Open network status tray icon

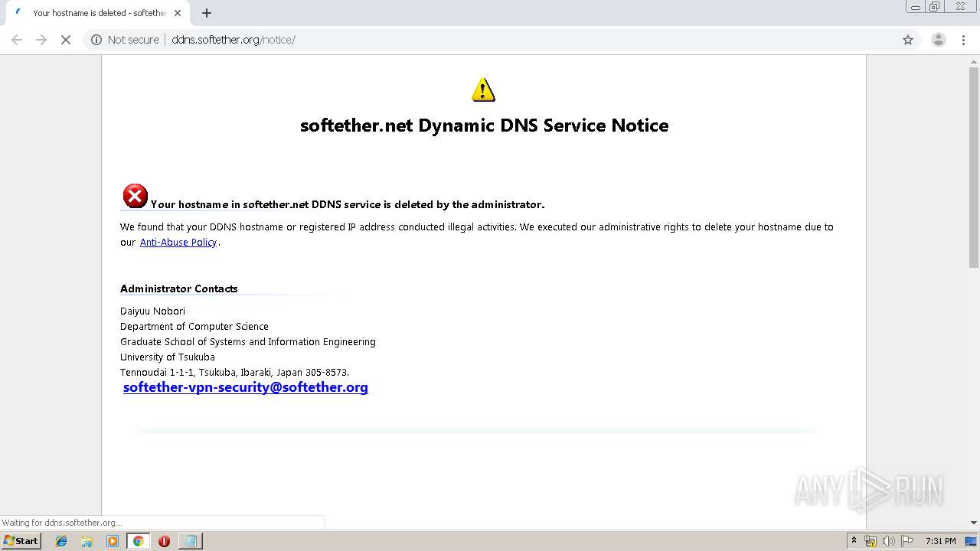871,541
